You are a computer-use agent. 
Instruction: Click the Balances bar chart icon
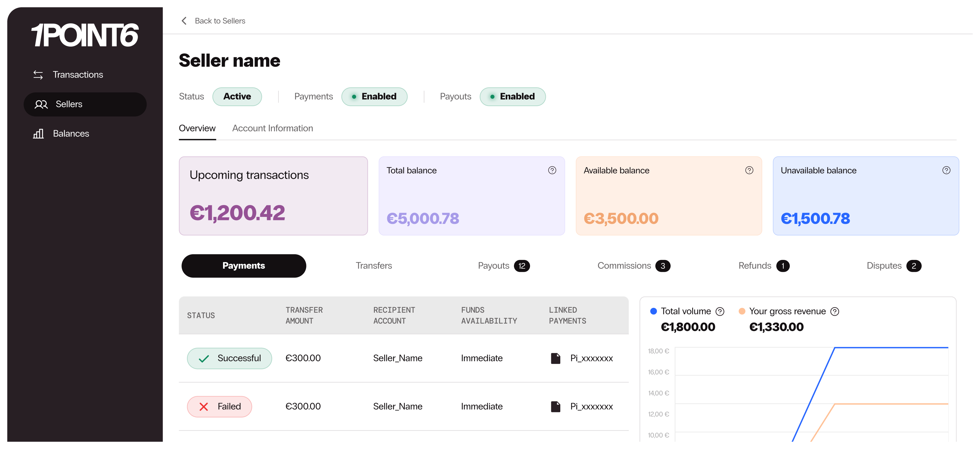[x=38, y=134]
